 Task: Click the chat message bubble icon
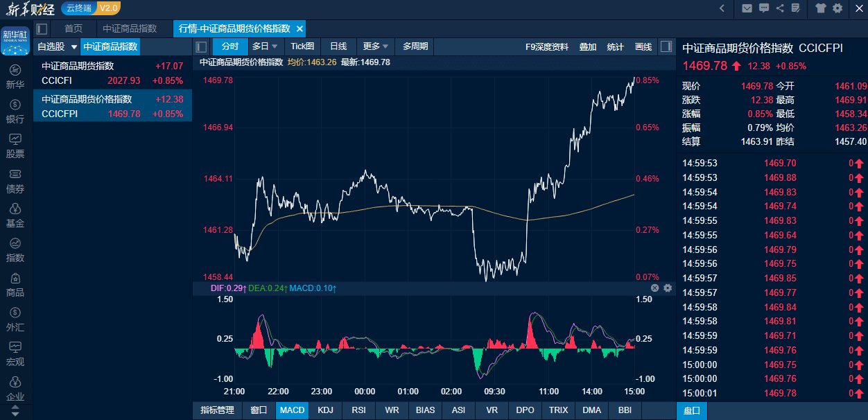pyautogui.click(x=764, y=8)
